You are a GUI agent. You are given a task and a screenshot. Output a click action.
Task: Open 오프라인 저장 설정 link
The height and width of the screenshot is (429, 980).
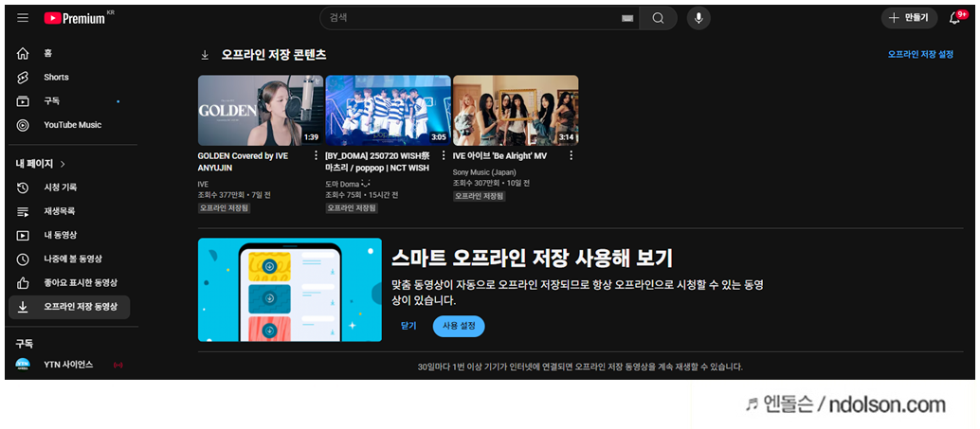tap(920, 54)
